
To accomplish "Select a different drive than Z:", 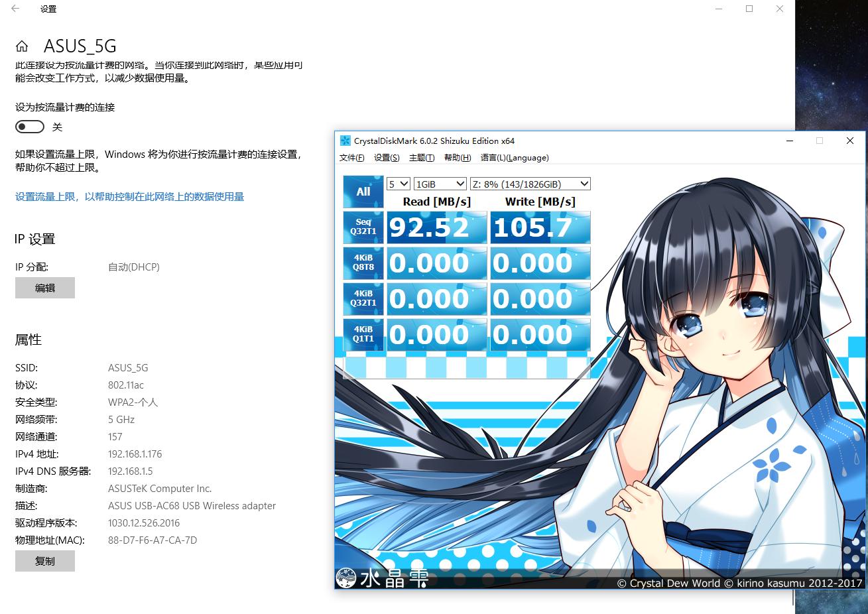I will coord(530,184).
